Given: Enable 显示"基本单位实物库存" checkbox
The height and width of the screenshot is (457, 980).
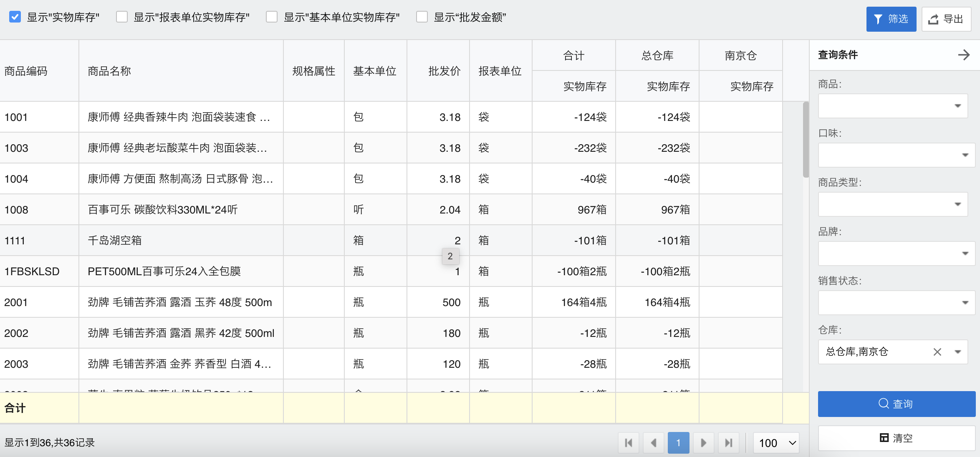Looking at the screenshot, I should (x=272, y=17).
